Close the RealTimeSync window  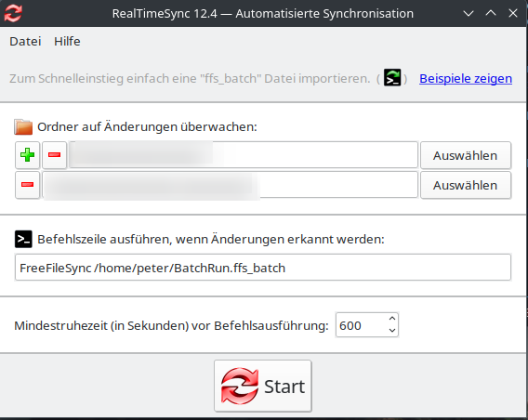coord(513,13)
